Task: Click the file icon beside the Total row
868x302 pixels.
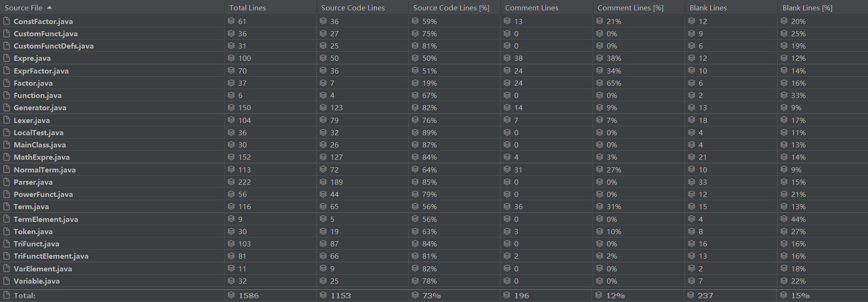Action: 7,295
